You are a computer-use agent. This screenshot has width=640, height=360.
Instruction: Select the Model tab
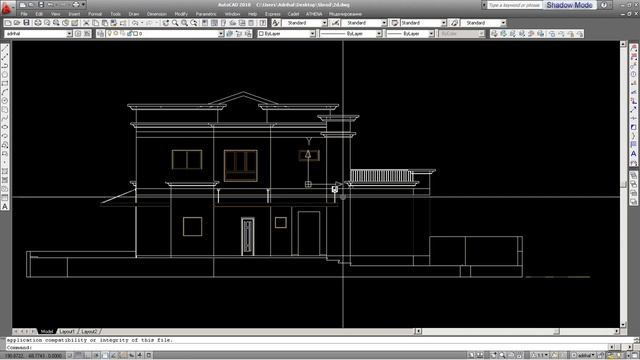click(x=47, y=331)
